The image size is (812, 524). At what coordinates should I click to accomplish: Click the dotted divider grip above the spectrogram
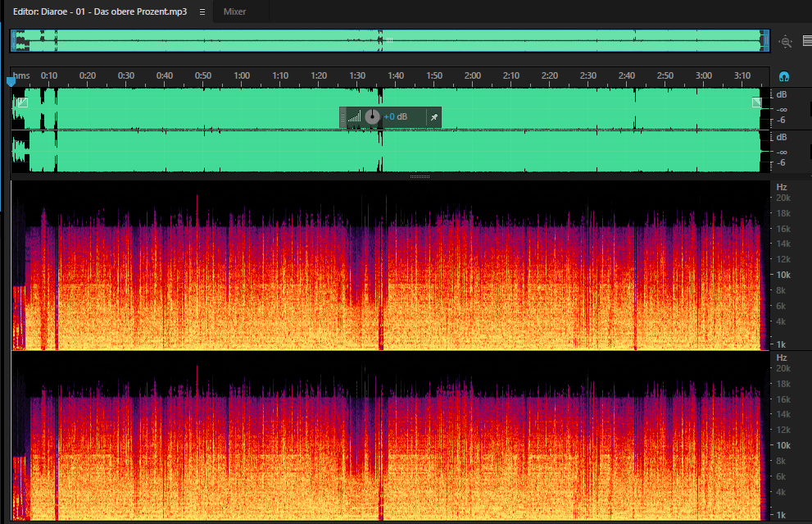pyautogui.click(x=420, y=177)
